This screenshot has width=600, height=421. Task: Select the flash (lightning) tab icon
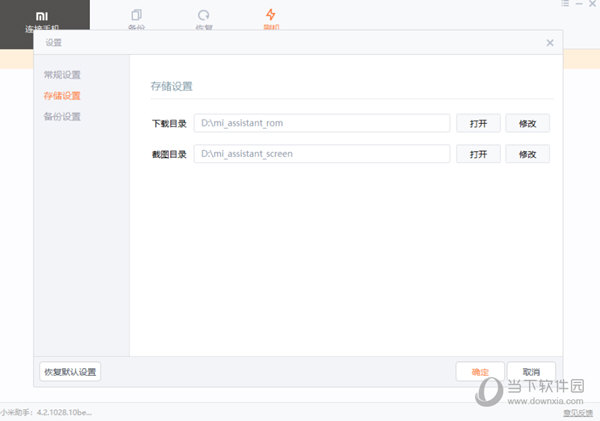tap(271, 15)
